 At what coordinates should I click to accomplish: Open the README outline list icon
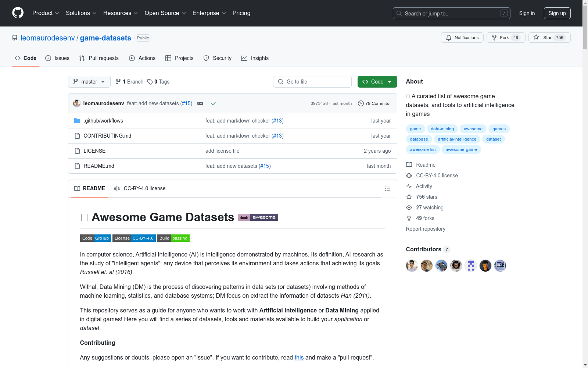click(x=387, y=189)
